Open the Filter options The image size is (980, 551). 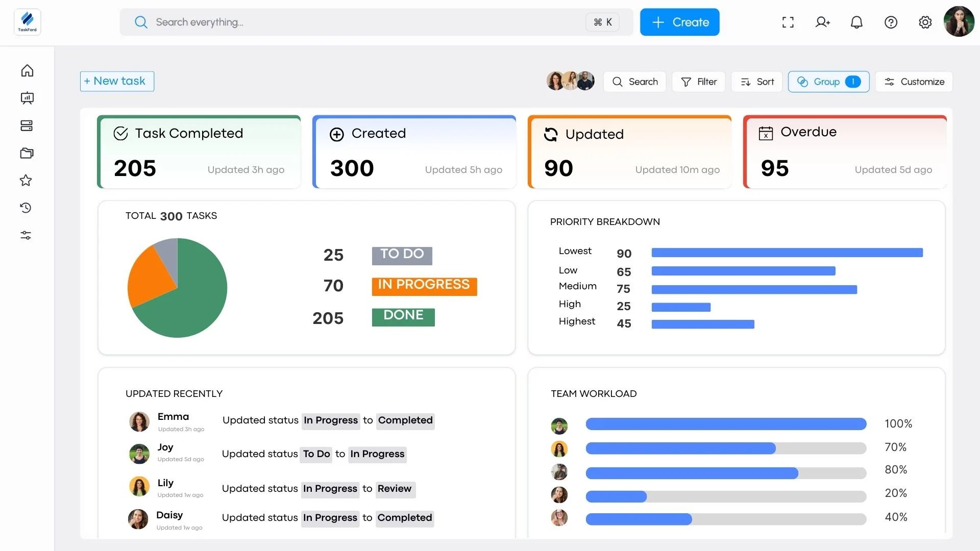(698, 82)
